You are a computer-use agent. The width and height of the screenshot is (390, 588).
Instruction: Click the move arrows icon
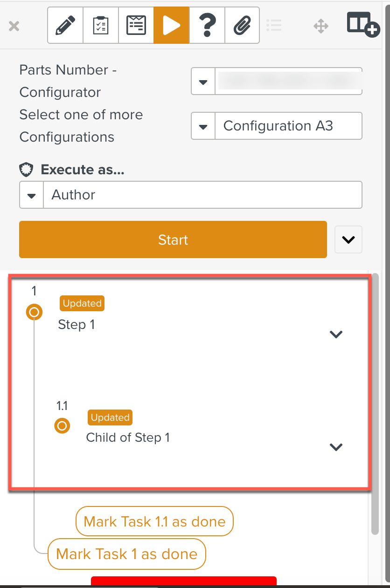coord(321,26)
